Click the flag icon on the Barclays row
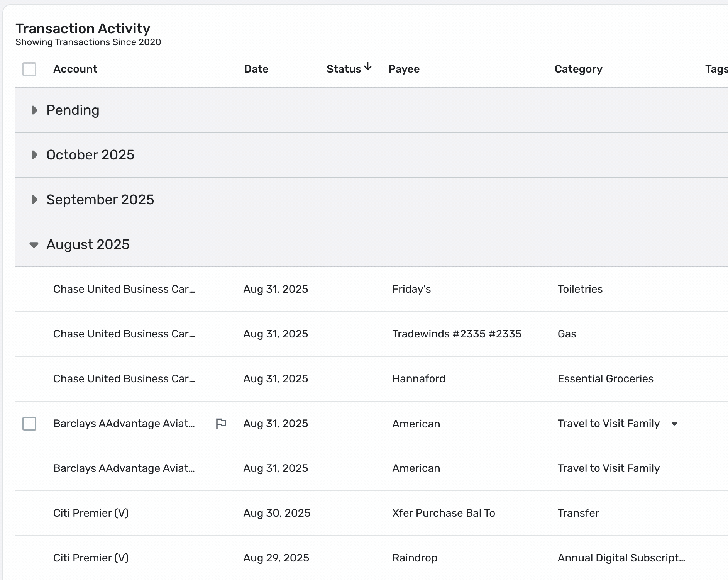Image resolution: width=728 pixels, height=580 pixels. 221,424
